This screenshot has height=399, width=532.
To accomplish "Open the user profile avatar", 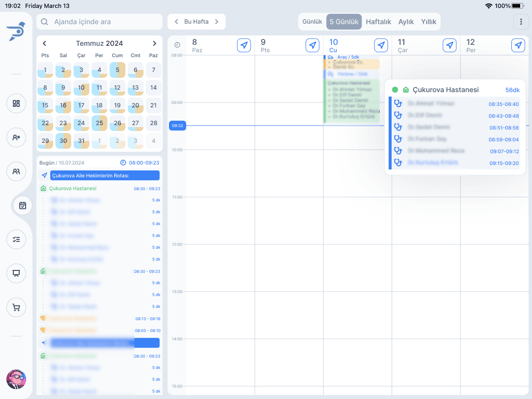I will coord(16,379).
